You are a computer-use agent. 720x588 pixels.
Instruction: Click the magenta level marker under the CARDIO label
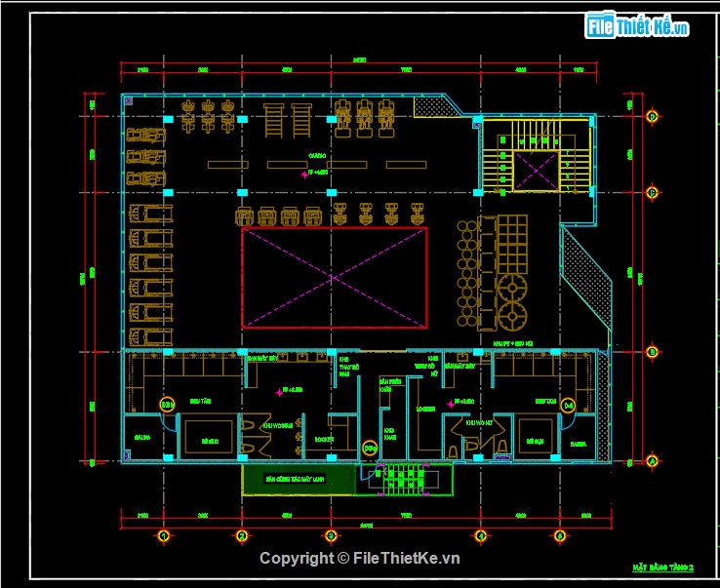pos(304,175)
